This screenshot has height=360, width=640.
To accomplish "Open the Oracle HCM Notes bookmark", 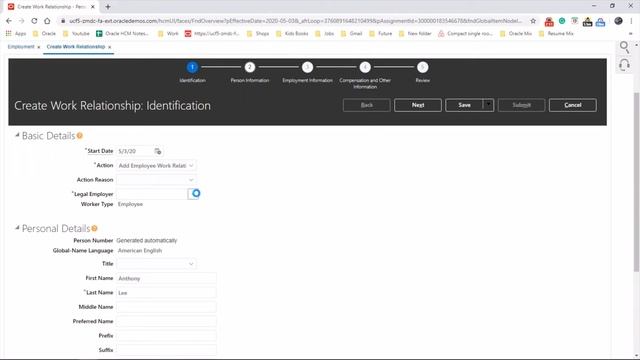I will pyautogui.click(x=122, y=33).
